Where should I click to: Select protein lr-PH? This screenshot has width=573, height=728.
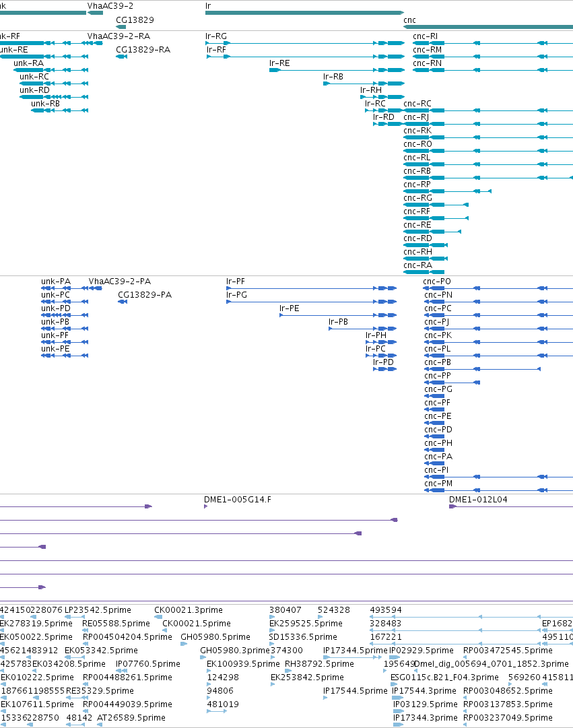[x=376, y=335]
